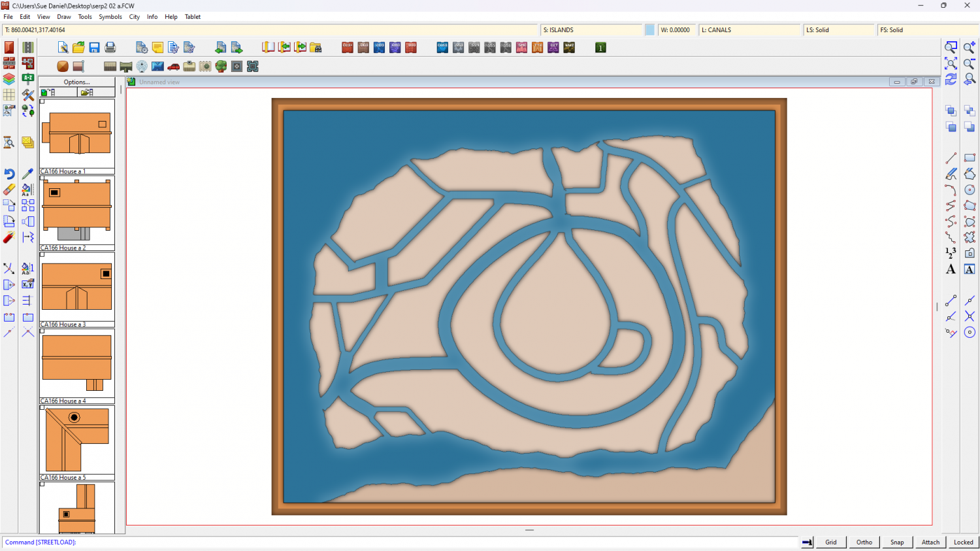Open the File menu
Screen dimensions: 980x551
(8, 17)
